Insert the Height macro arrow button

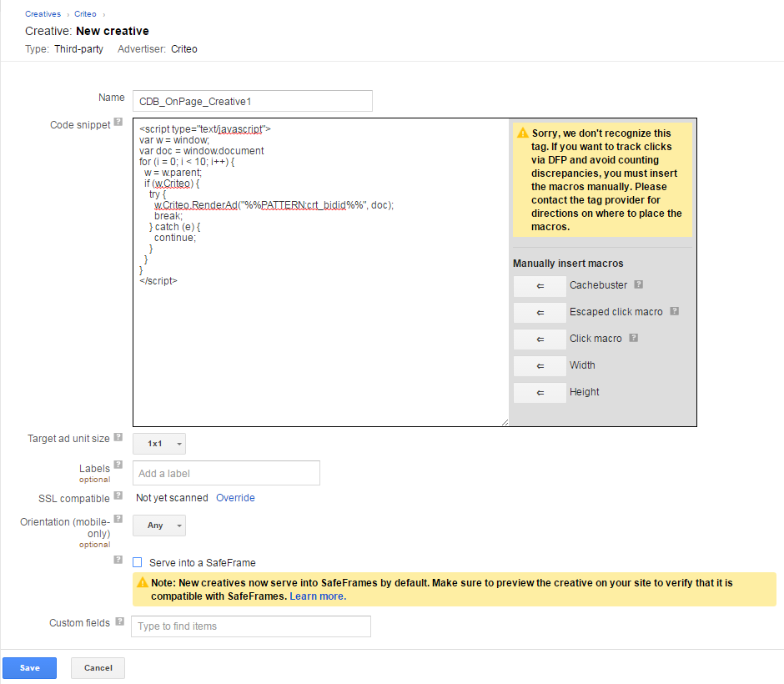[540, 393]
